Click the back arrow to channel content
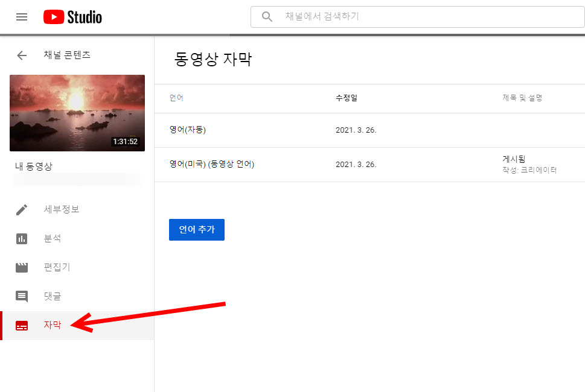The image size is (585, 392). click(22, 55)
